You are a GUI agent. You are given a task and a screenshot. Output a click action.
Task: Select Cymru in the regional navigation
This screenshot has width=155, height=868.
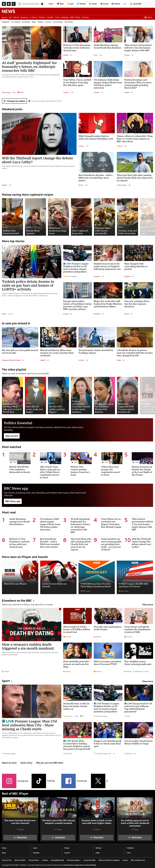coord(48,22)
